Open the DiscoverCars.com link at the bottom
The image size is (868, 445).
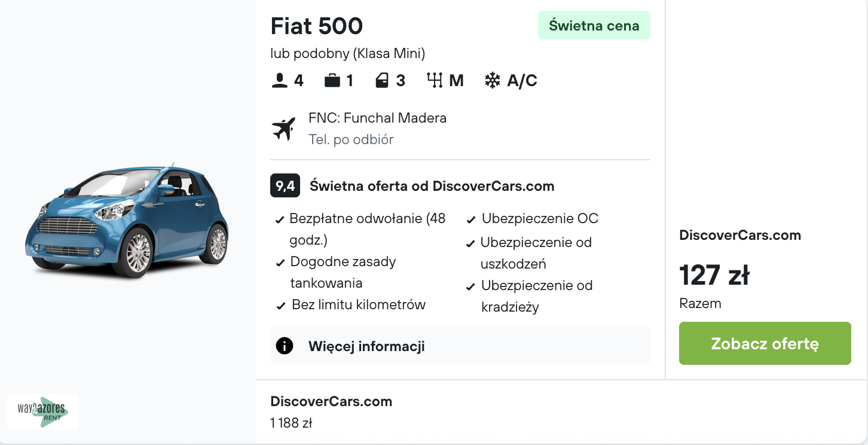pos(331,401)
